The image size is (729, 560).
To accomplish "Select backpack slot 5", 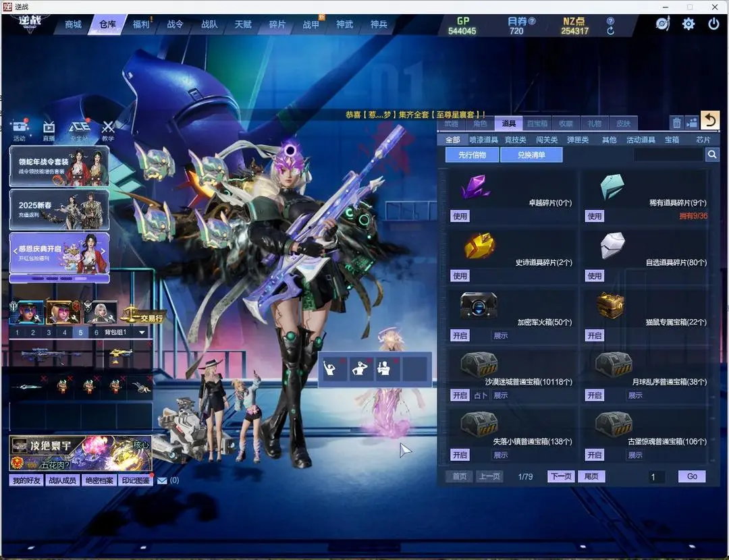I will click(80, 333).
